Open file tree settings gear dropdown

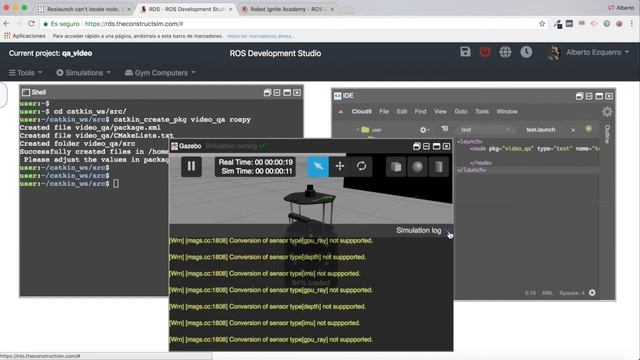click(424, 130)
